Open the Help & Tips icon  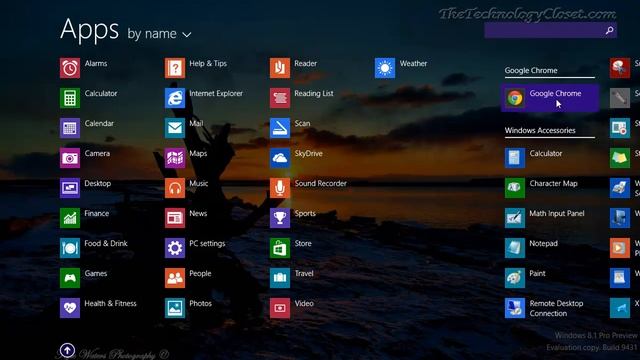pos(175,68)
